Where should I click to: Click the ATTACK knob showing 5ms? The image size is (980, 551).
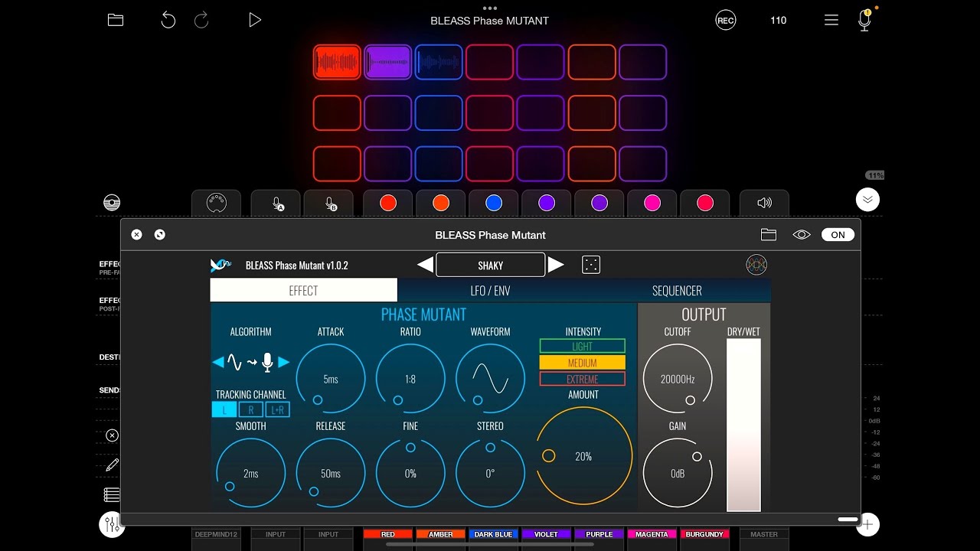(x=331, y=379)
